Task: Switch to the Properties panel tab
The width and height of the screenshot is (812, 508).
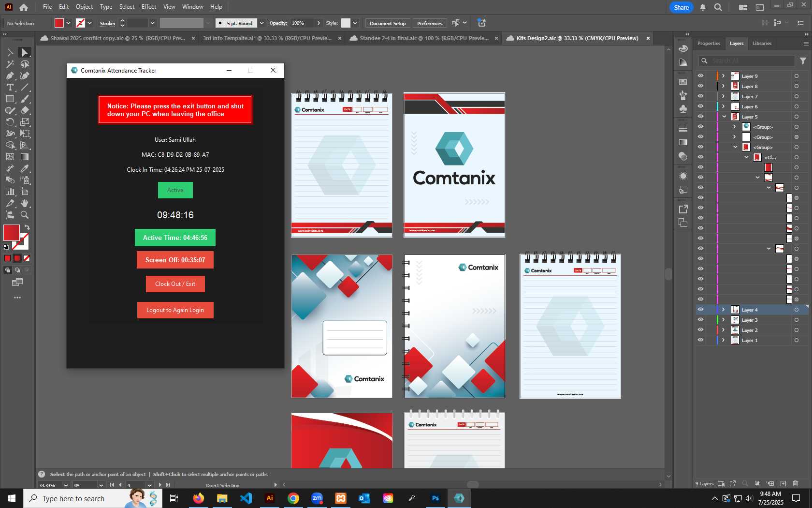Action: point(709,44)
